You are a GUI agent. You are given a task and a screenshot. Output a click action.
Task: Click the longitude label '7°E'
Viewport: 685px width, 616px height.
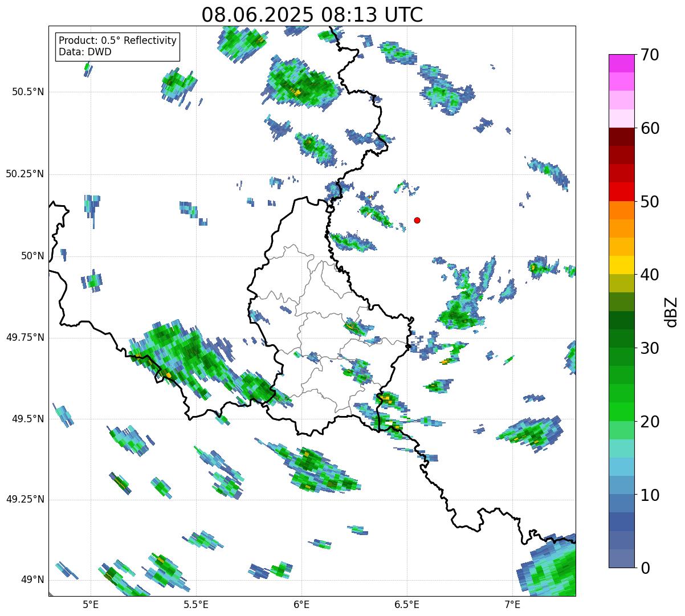(512, 604)
